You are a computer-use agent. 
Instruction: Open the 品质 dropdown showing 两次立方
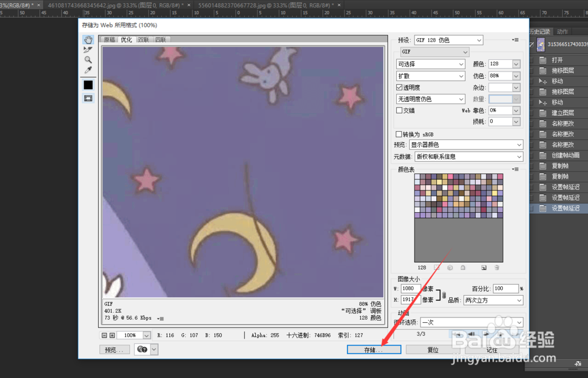coord(493,300)
